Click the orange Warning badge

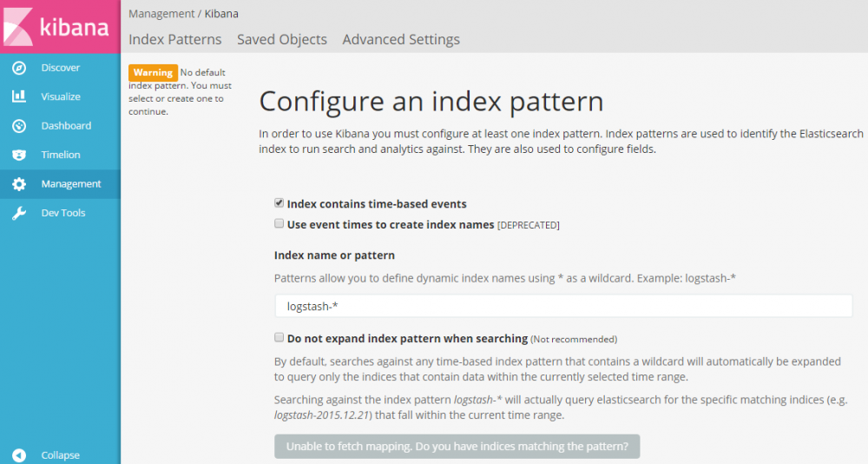pyautogui.click(x=153, y=73)
